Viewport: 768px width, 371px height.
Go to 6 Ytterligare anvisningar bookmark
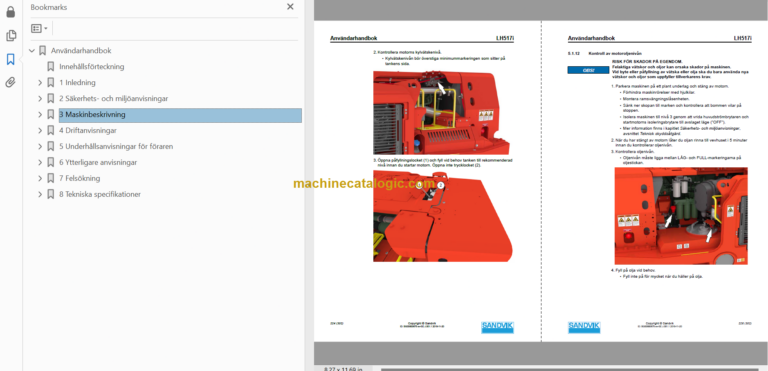coord(98,162)
